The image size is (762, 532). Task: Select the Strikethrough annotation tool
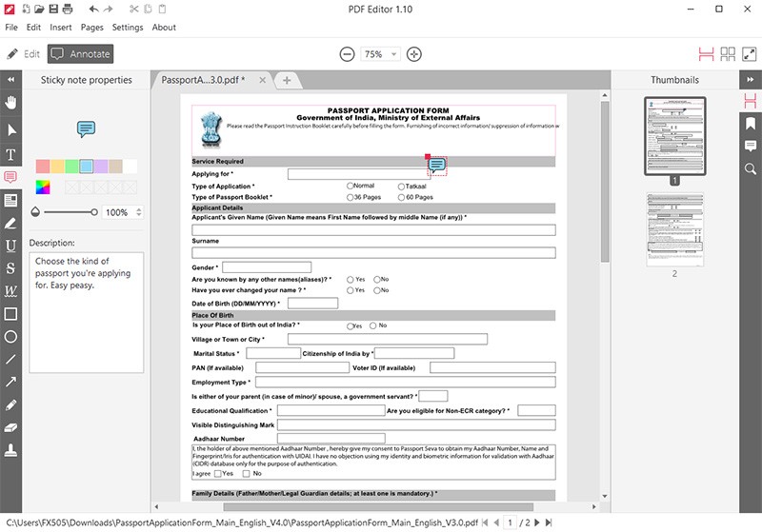point(10,268)
